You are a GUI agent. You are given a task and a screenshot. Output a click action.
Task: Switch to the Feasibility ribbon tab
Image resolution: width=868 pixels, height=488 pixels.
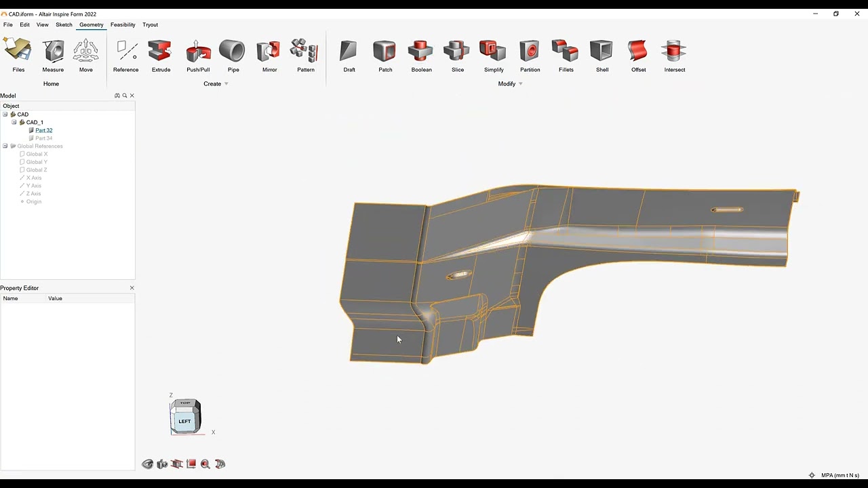(123, 24)
